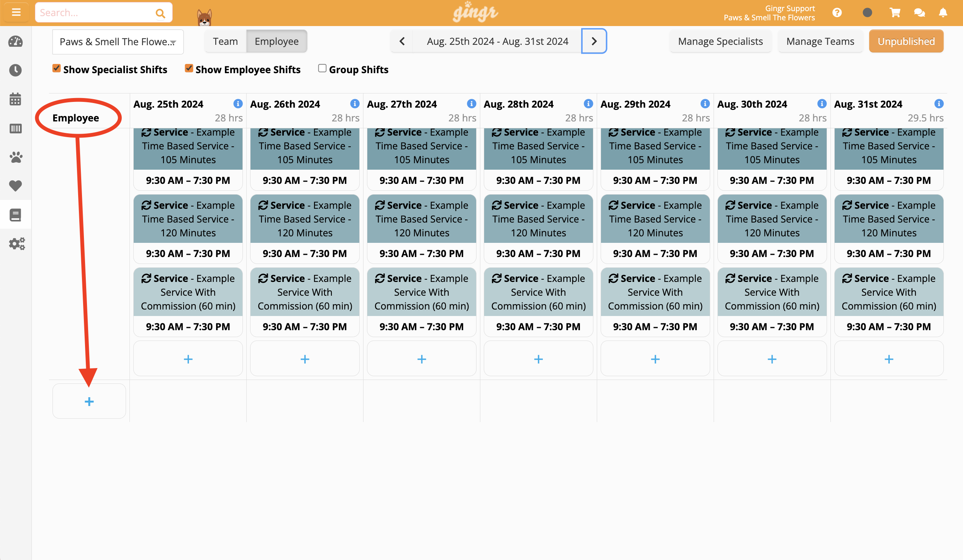Select the heart icon in sidebar
Screen dimensions: 963x560
pyautogui.click(x=15, y=186)
